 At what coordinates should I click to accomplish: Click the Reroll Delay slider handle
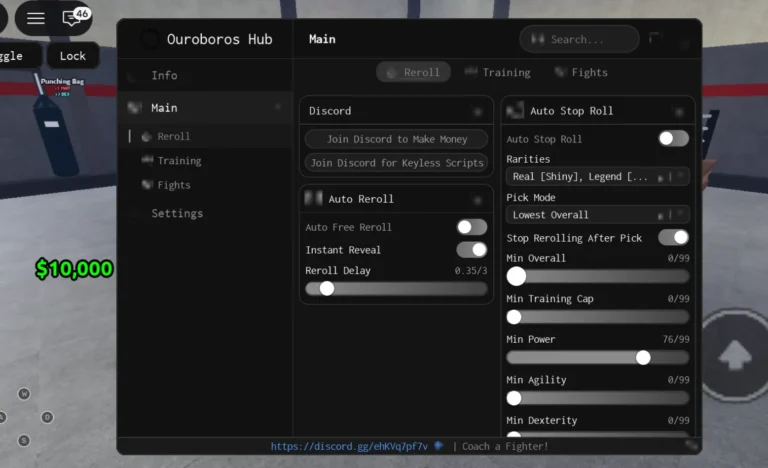click(x=327, y=289)
